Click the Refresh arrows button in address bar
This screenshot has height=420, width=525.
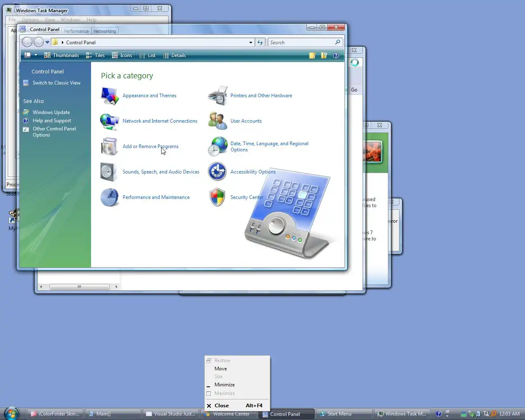click(260, 42)
